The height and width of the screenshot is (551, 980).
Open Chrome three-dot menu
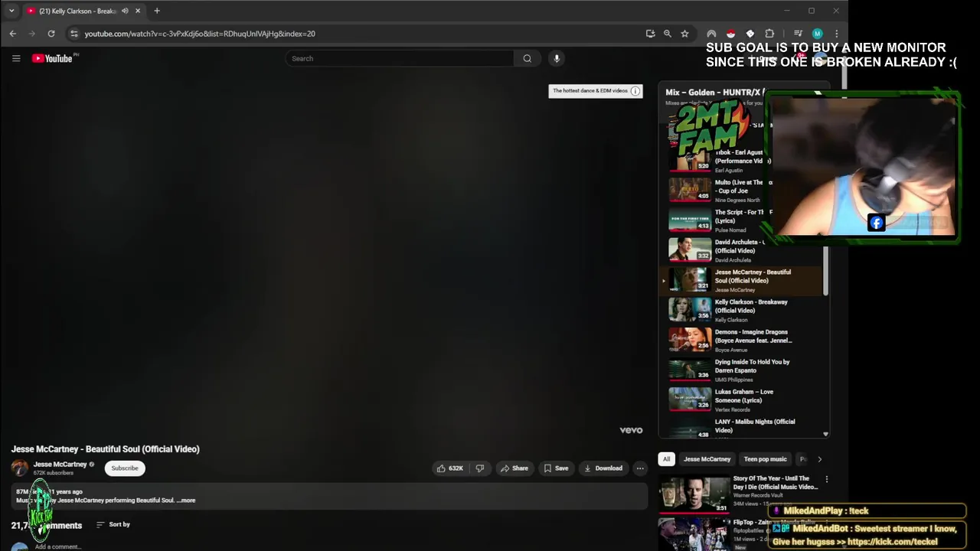[836, 34]
